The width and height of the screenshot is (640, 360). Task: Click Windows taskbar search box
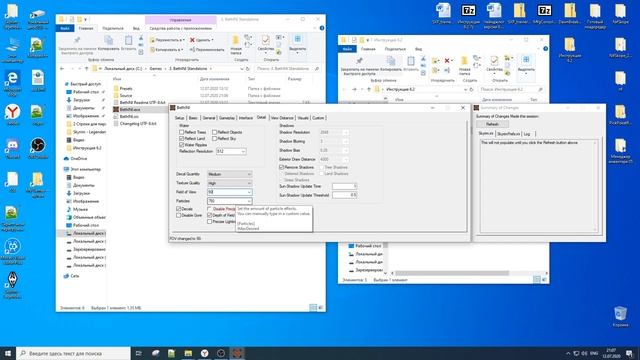coord(73,353)
